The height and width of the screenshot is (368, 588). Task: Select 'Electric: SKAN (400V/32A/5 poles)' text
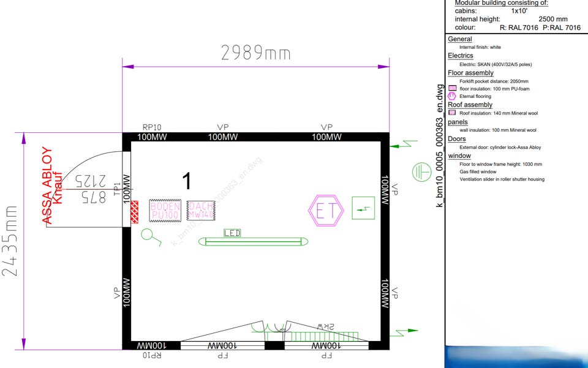click(496, 64)
